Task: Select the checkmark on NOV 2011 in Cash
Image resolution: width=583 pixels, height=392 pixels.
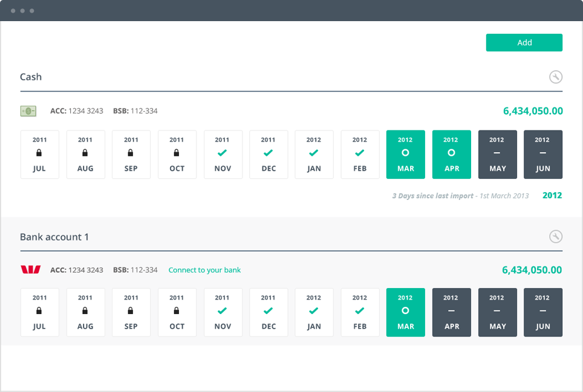Action: 223,153
